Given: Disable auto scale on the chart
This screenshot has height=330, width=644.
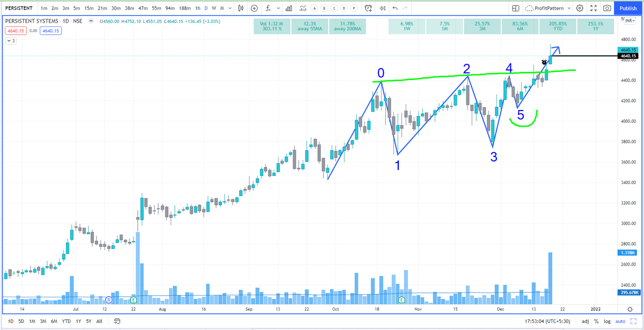Looking at the screenshot, I should 620,321.
